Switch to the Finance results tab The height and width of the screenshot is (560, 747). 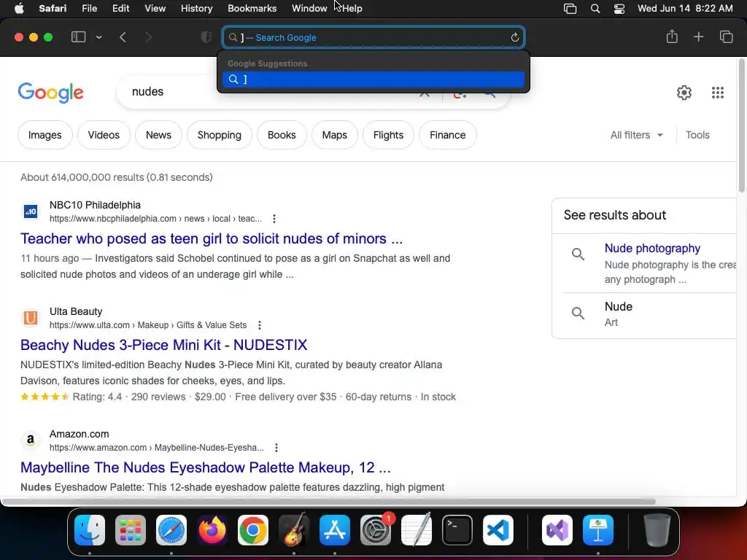(x=447, y=135)
